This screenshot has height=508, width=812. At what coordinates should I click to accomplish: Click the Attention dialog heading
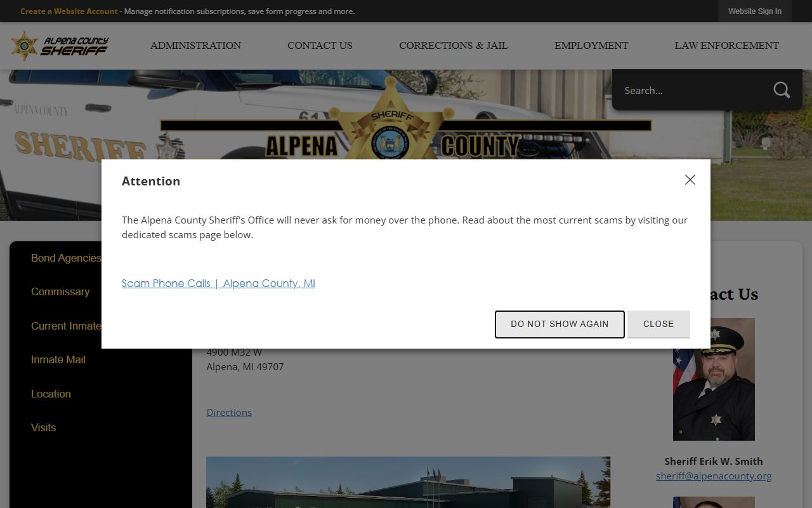[x=151, y=181]
